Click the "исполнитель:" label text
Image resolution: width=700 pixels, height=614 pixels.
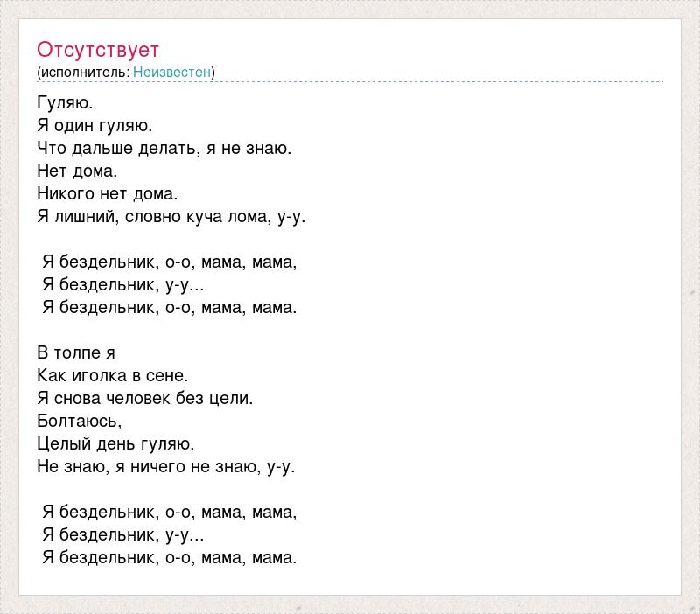[86, 72]
